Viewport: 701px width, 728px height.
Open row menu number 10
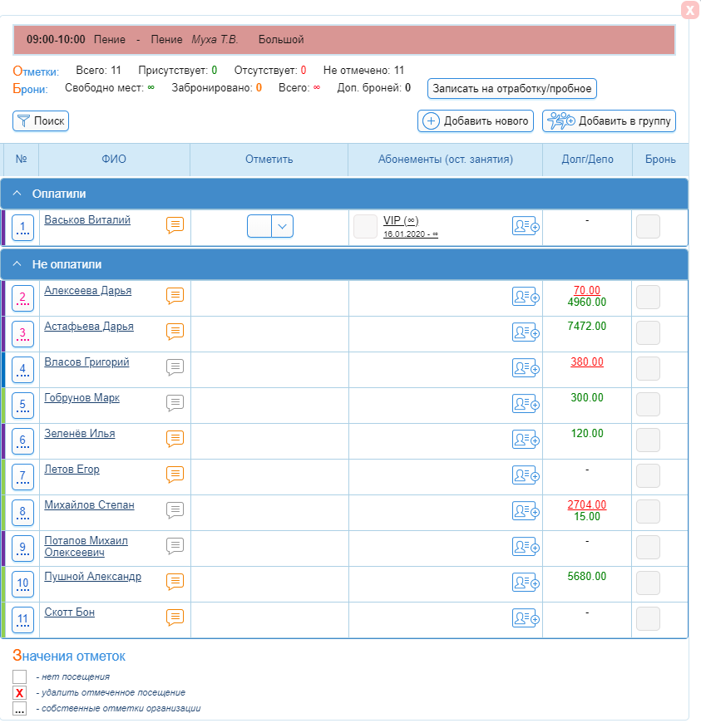pos(22,584)
